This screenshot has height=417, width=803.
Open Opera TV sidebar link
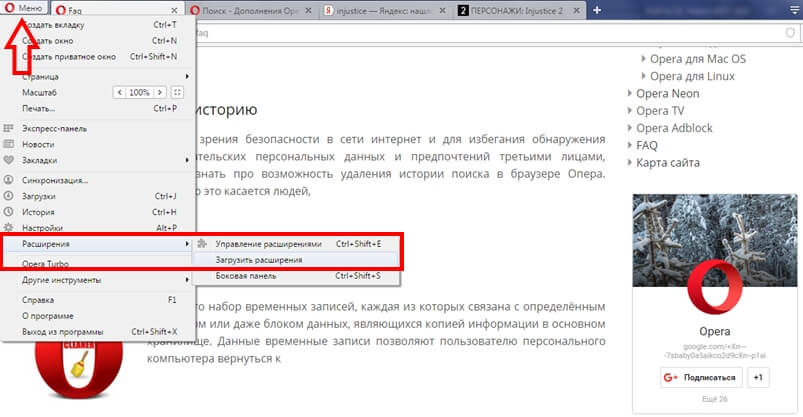tap(660, 111)
